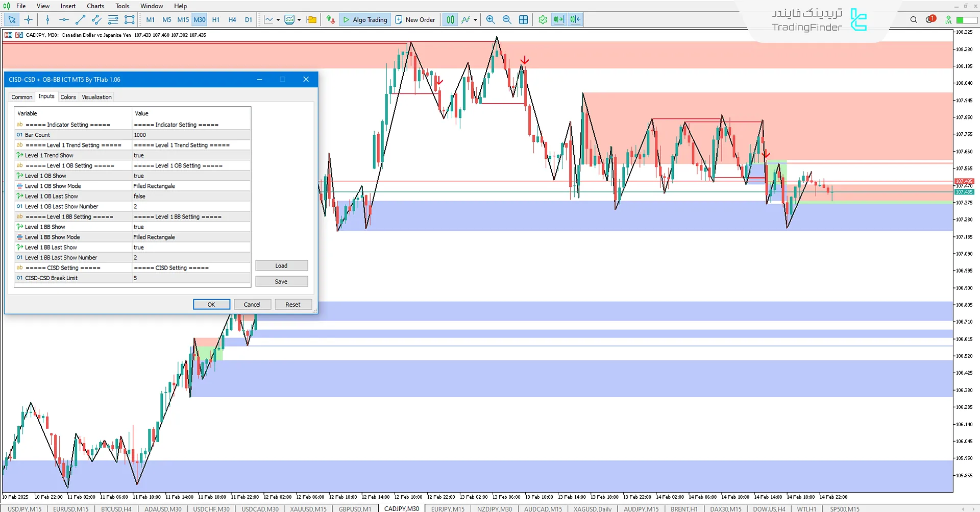The height and width of the screenshot is (512, 980).
Task: Click the zoom in magnifier icon
Action: pyautogui.click(x=491, y=20)
